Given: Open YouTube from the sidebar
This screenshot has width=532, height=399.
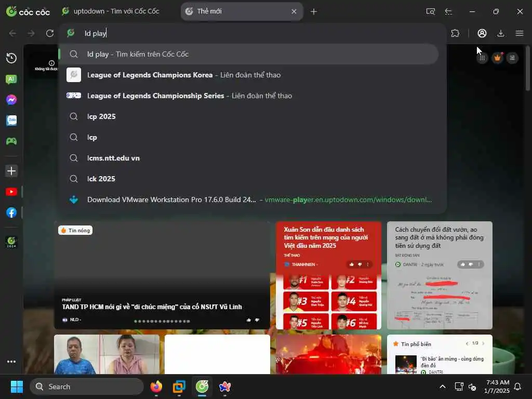Looking at the screenshot, I should (11, 192).
